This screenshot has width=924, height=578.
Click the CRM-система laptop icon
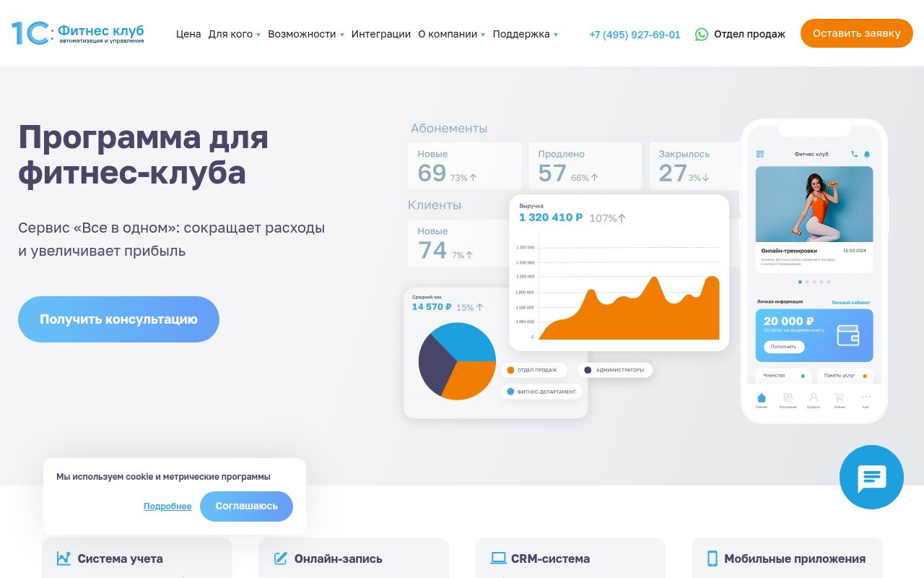[x=498, y=558]
